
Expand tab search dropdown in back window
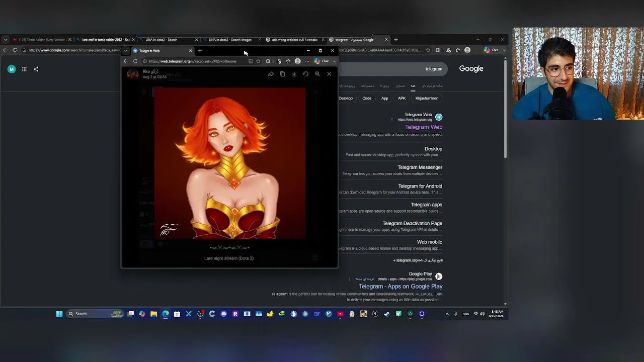[x=5, y=40]
